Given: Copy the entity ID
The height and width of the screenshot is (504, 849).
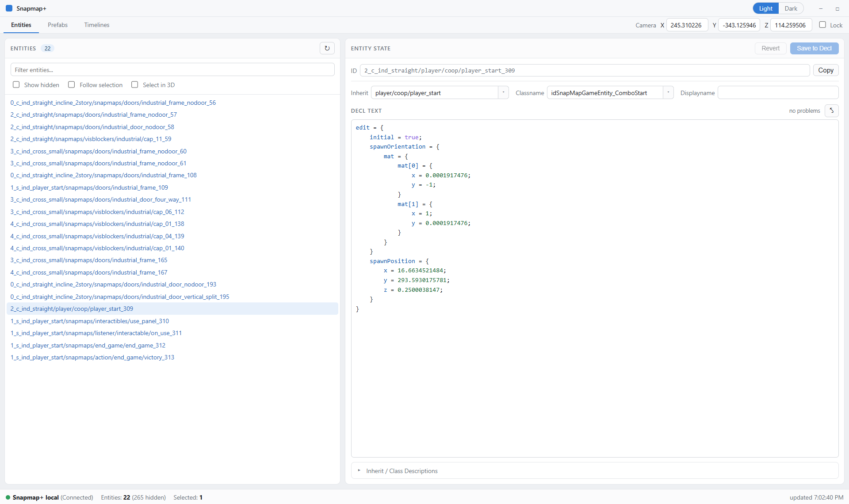Looking at the screenshot, I should pos(826,70).
